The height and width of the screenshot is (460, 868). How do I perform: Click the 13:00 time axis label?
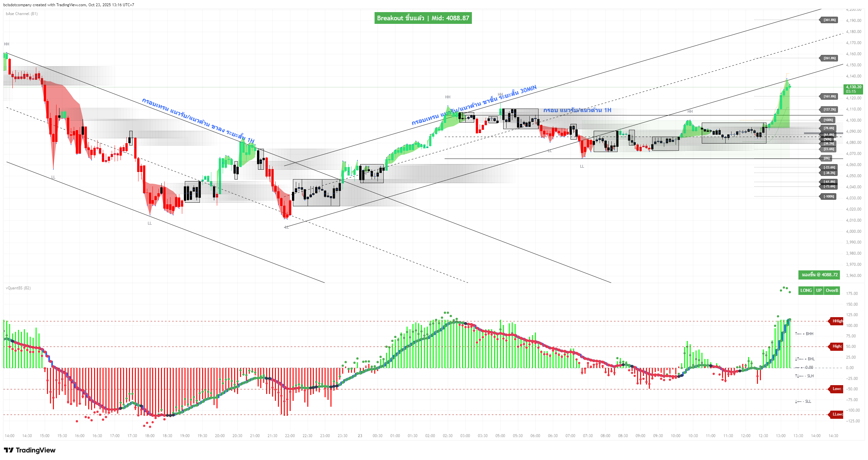[x=780, y=436]
